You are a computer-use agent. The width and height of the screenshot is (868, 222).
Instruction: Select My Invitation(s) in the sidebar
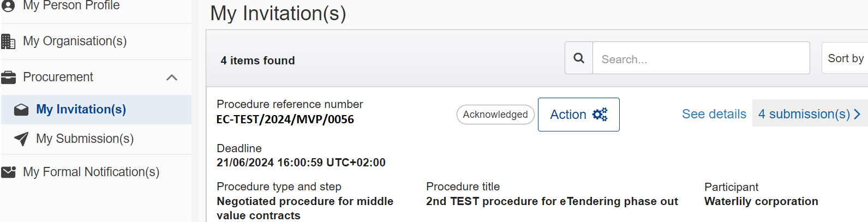coord(81,110)
